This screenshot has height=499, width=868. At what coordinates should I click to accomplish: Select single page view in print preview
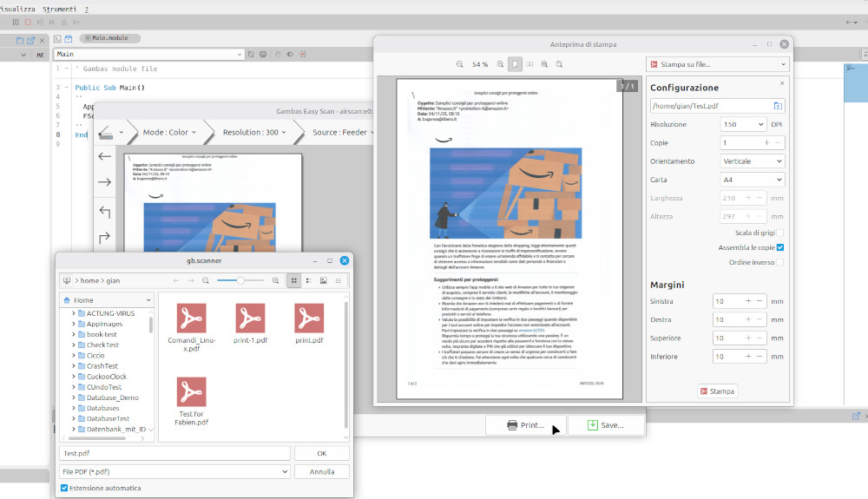click(x=516, y=64)
